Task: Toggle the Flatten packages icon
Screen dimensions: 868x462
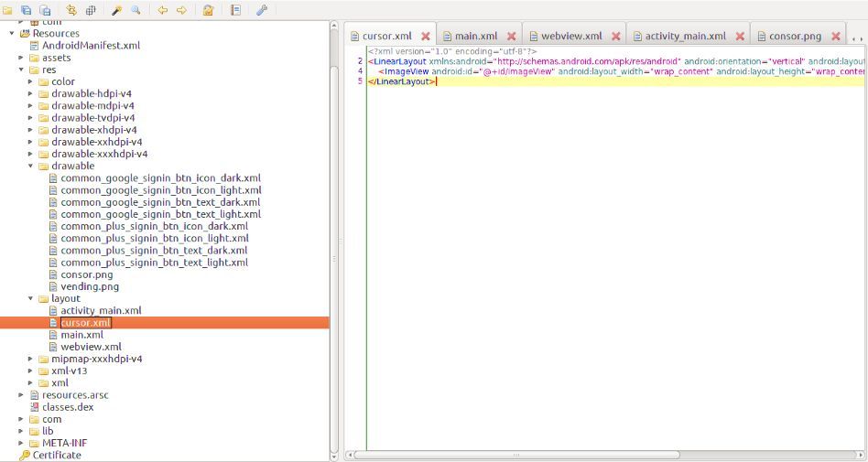Action: [91, 10]
